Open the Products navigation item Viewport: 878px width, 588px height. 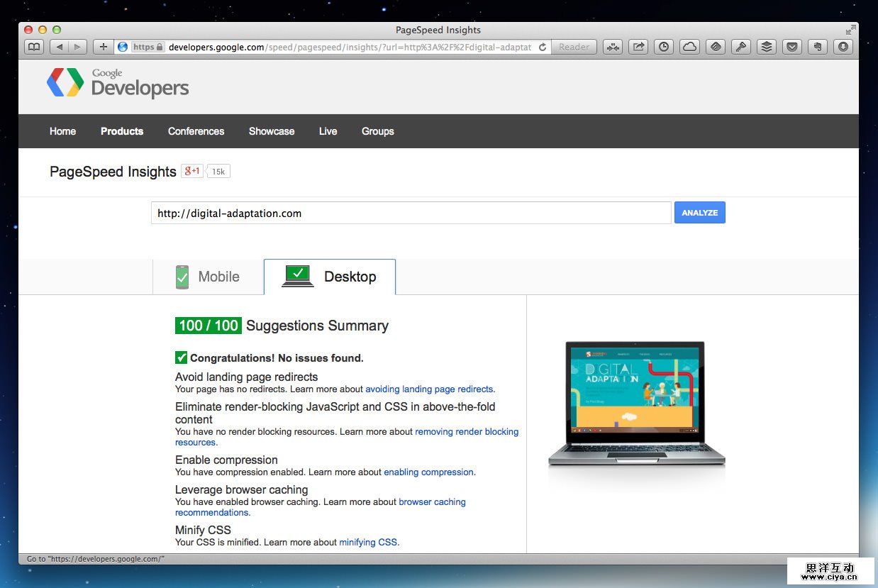click(x=122, y=131)
